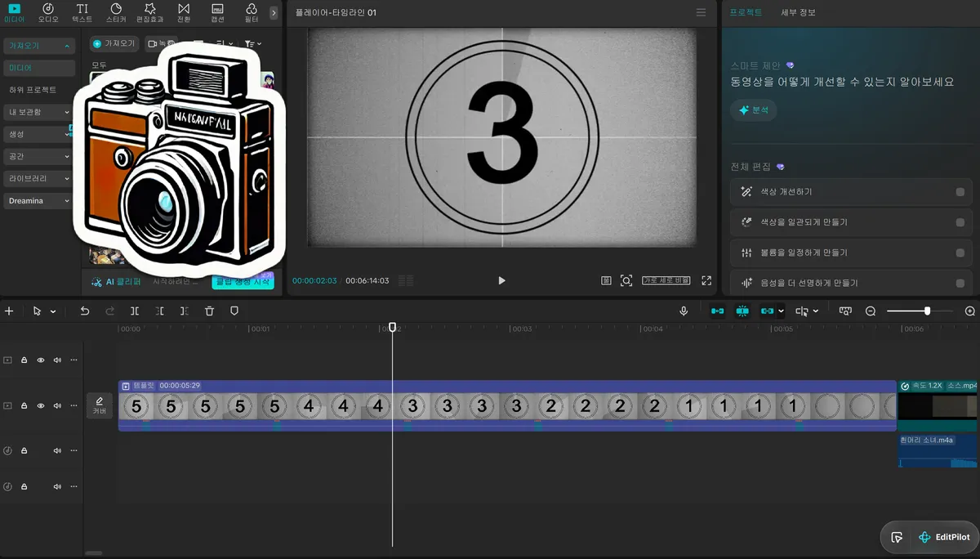Click the 커버 cover button
Screen dimensions: 980x559
click(100, 405)
